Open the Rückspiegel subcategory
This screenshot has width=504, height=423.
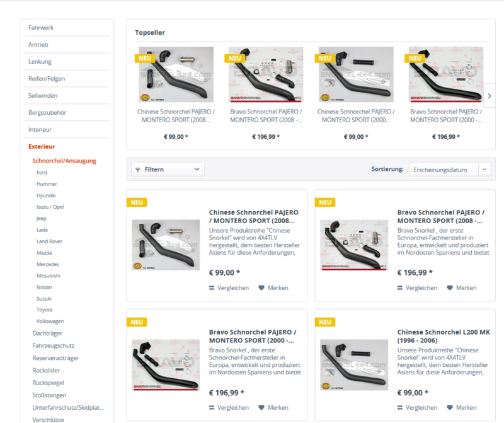(x=49, y=383)
